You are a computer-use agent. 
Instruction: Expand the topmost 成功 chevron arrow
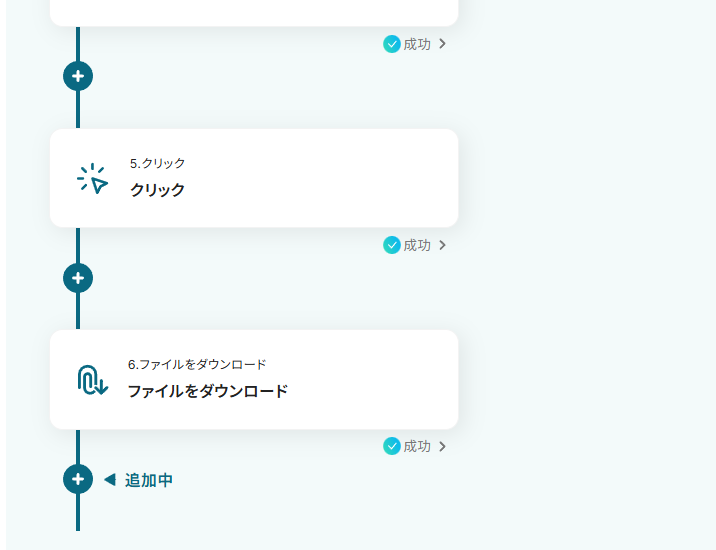[442, 44]
